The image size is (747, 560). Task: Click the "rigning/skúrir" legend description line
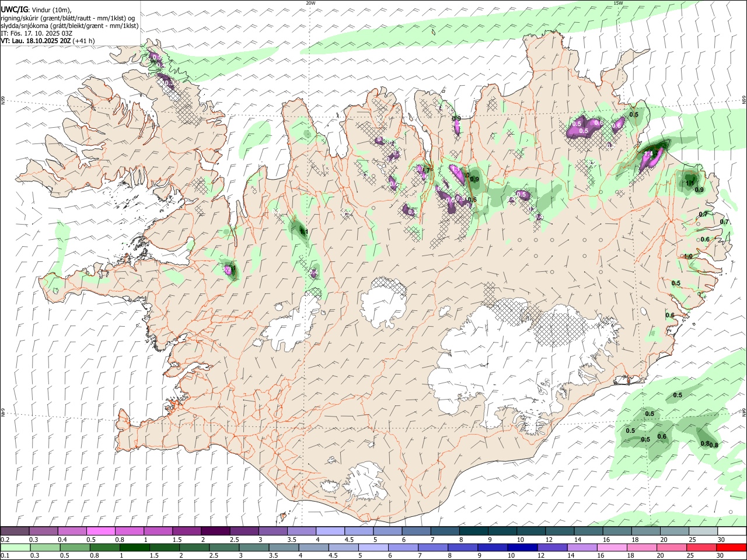[68, 18]
